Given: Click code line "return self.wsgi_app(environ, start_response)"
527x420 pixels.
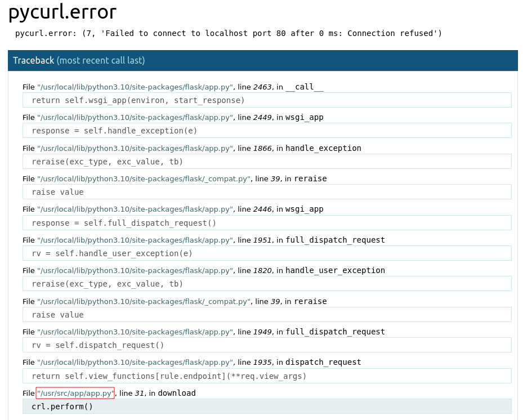Looking at the screenshot, I should tap(267, 100).
